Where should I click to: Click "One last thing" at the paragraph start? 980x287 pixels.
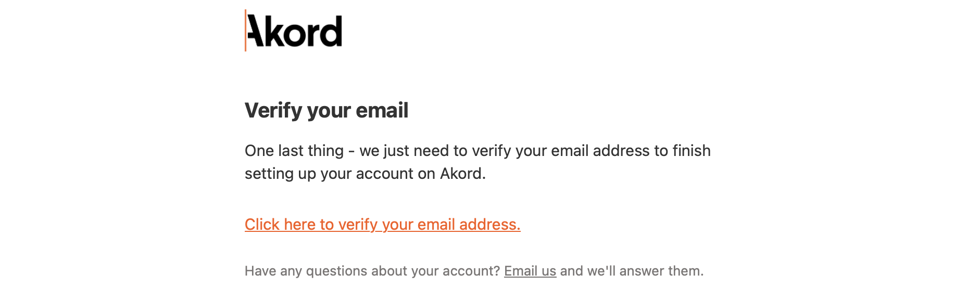tap(294, 151)
